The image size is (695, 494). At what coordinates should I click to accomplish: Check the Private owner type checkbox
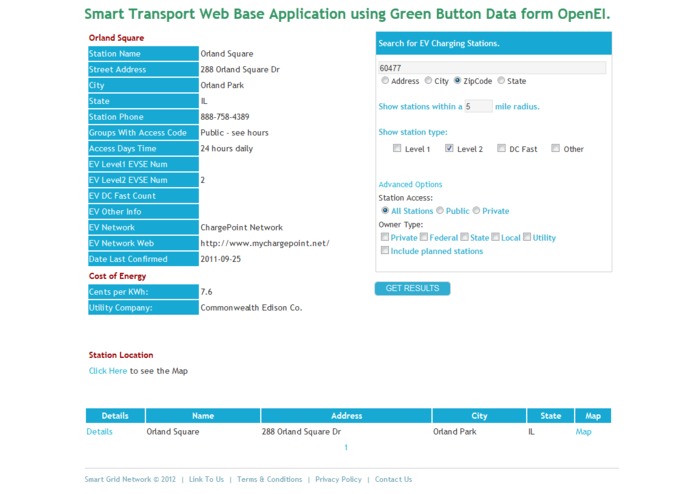(x=385, y=237)
